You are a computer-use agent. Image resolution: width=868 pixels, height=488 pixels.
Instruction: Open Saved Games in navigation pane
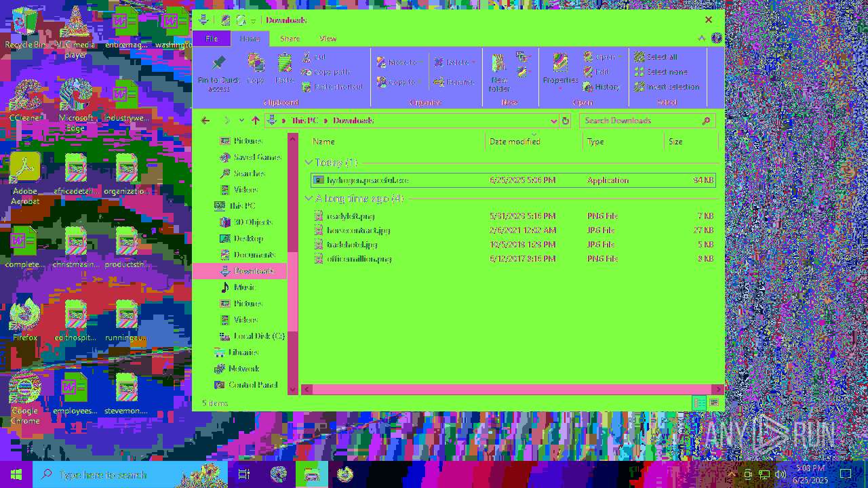(250, 157)
